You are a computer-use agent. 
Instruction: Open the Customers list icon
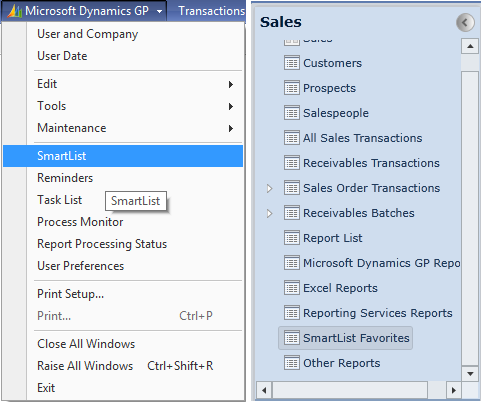tap(292, 63)
